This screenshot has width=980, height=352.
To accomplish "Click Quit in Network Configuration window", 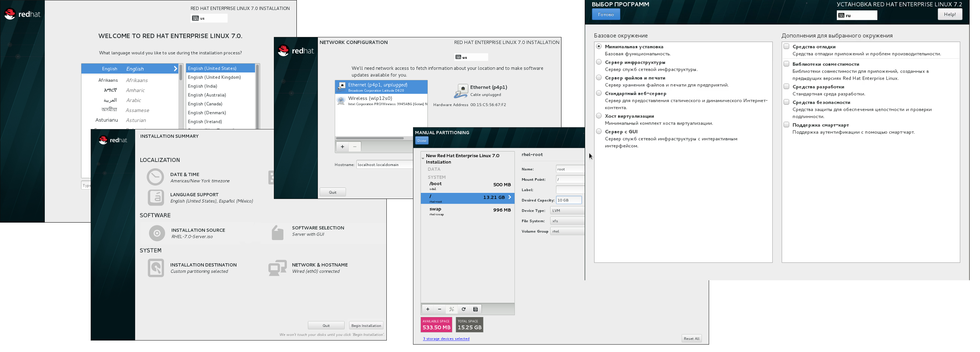I will 332,192.
